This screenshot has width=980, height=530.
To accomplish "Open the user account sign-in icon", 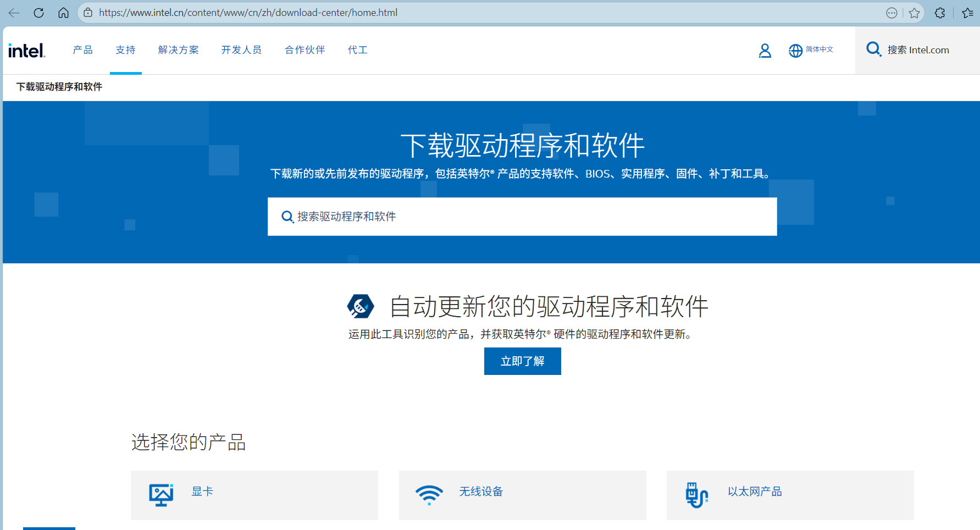I will click(765, 51).
